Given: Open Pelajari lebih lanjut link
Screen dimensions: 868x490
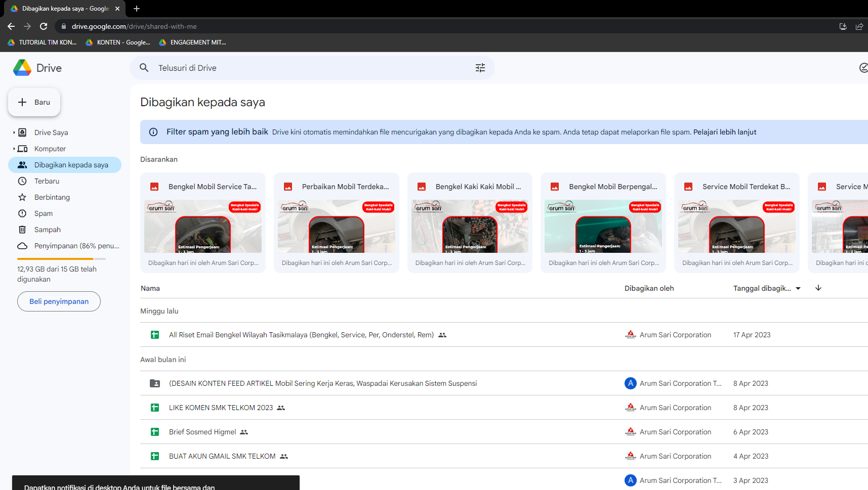Looking at the screenshot, I should pyautogui.click(x=724, y=132).
